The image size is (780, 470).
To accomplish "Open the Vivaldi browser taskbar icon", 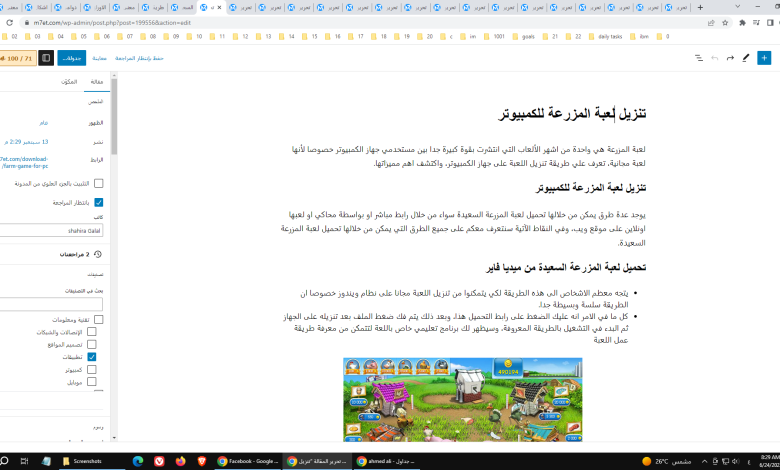I will (159, 461).
